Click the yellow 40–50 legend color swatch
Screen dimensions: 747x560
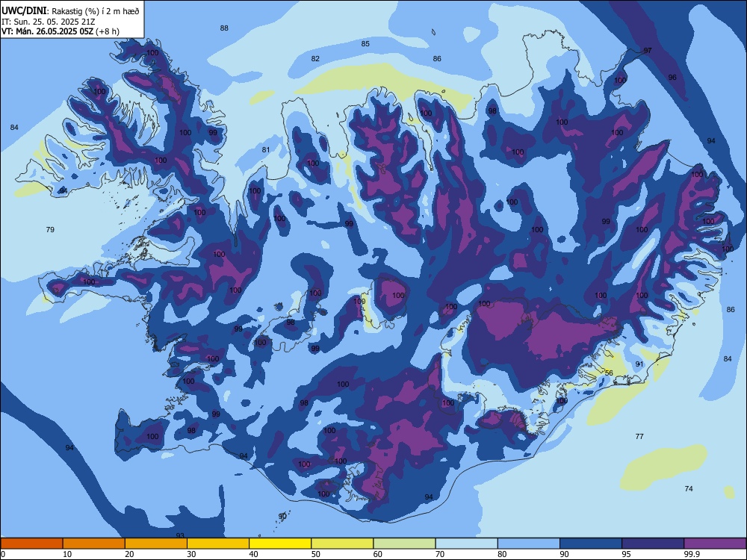coord(280,544)
